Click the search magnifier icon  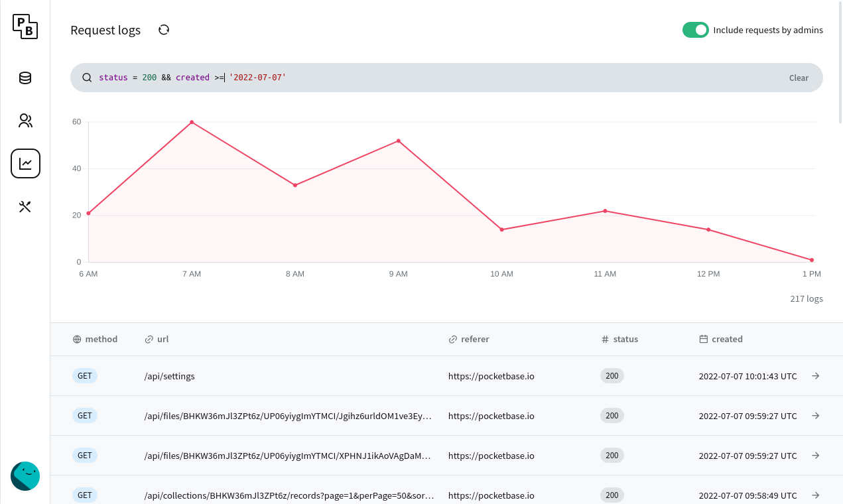pyautogui.click(x=87, y=78)
